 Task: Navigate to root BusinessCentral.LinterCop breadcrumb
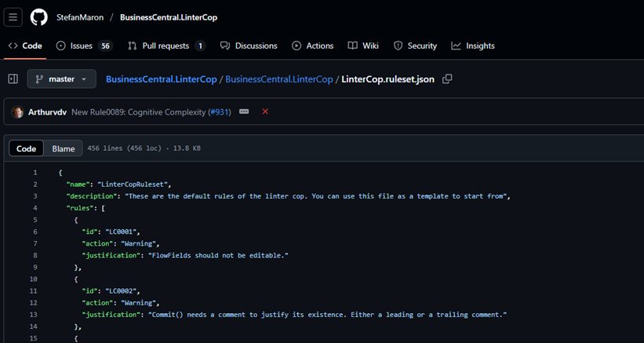(162, 79)
